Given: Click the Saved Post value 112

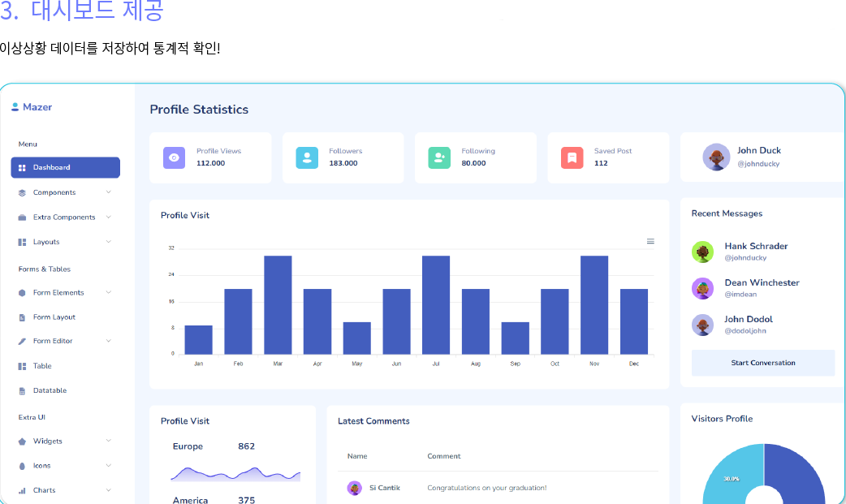Looking at the screenshot, I should click(601, 163).
